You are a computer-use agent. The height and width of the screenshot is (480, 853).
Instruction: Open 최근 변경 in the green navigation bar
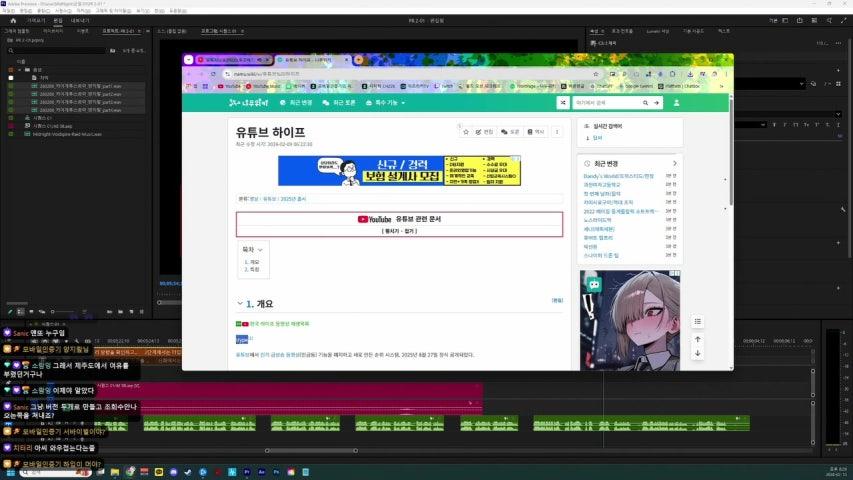point(297,102)
